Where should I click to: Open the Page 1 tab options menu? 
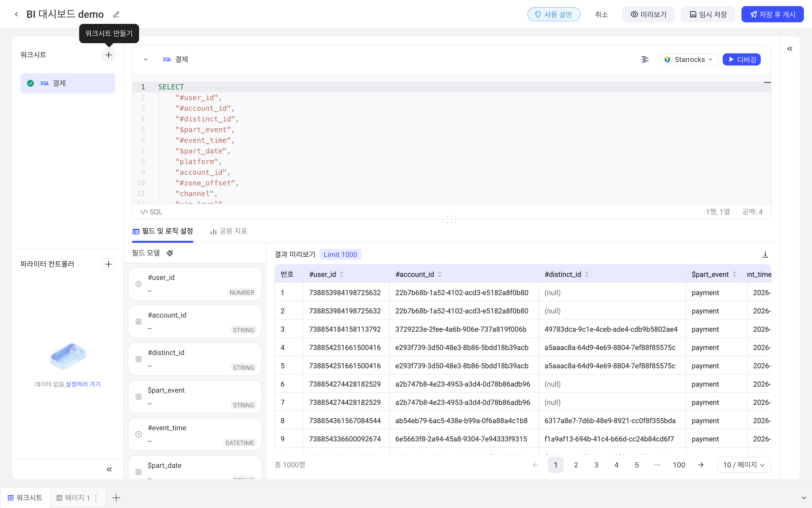(x=96, y=498)
